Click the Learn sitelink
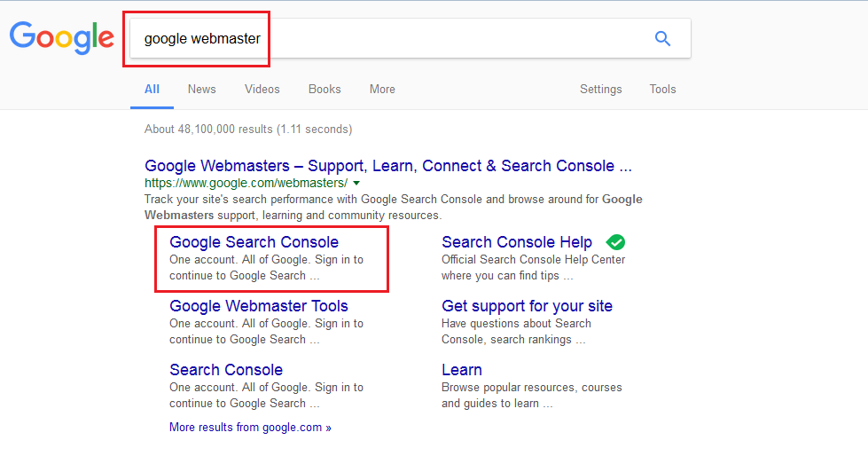 click(461, 370)
